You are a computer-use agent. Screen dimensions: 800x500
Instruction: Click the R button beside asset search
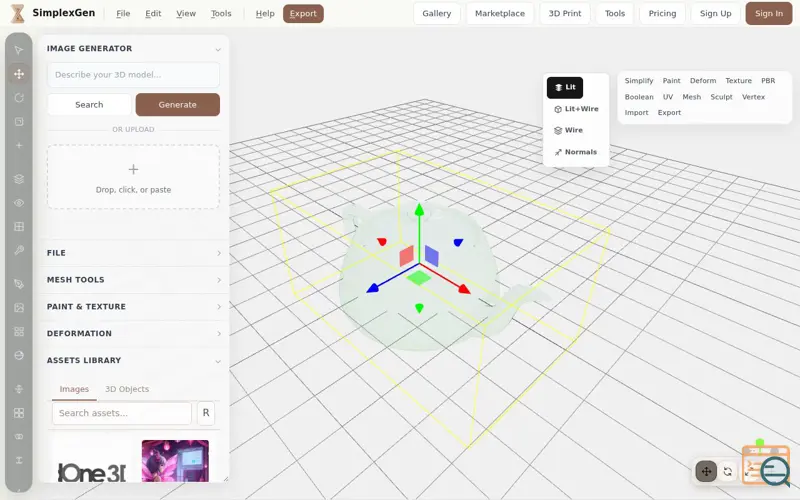coord(206,413)
